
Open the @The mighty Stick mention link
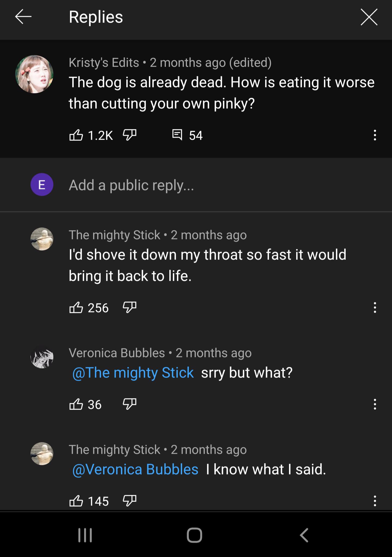pyautogui.click(x=133, y=373)
